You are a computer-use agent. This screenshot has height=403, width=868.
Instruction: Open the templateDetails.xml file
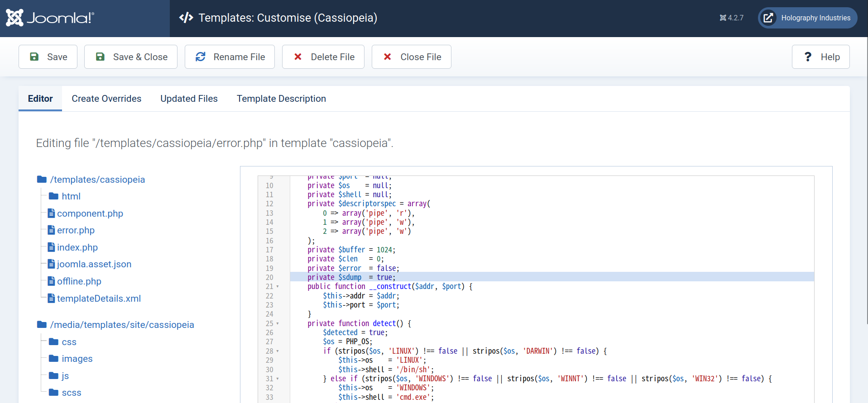(99, 299)
